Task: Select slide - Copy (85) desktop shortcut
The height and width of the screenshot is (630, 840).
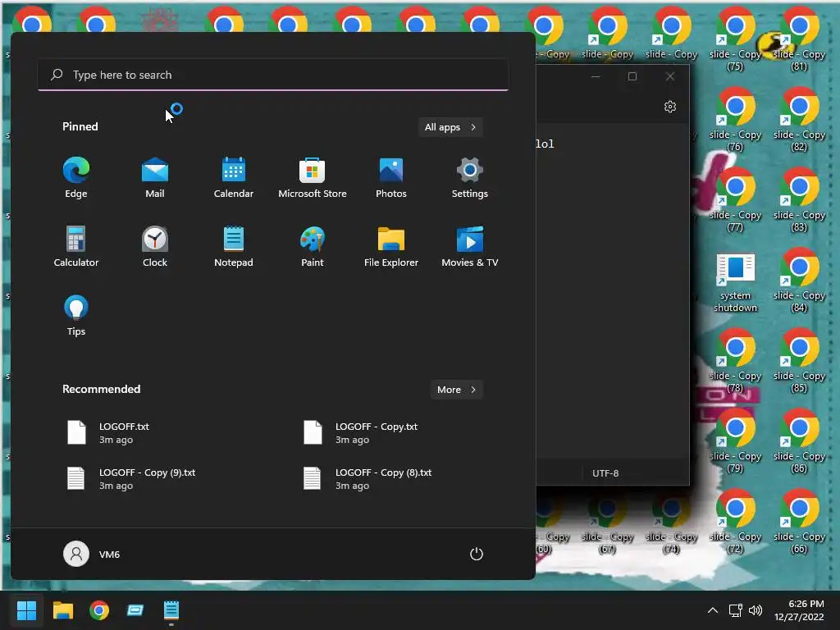Action: (x=799, y=361)
